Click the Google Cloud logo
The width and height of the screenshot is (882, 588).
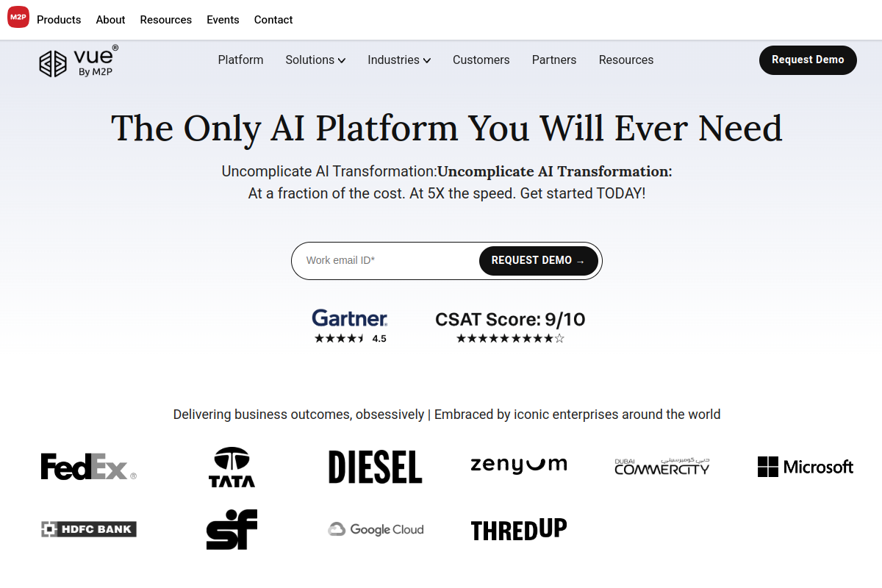(376, 529)
